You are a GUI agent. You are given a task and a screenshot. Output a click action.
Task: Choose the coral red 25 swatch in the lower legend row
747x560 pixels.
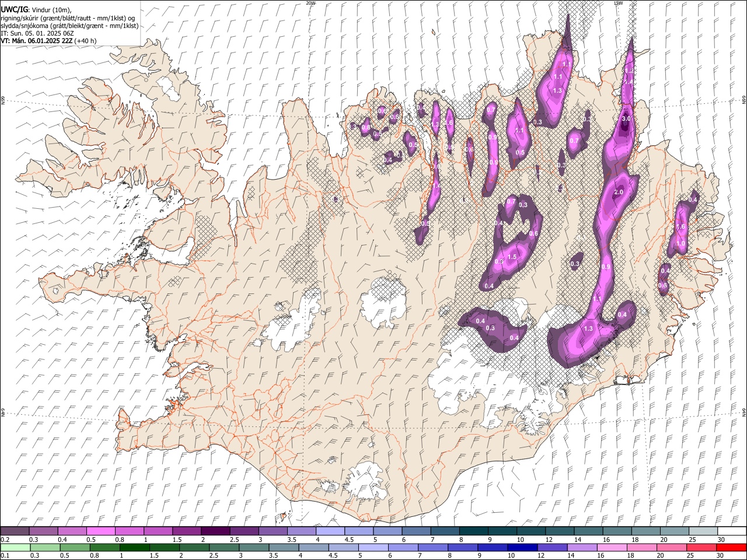pyautogui.click(x=701, y=547)
